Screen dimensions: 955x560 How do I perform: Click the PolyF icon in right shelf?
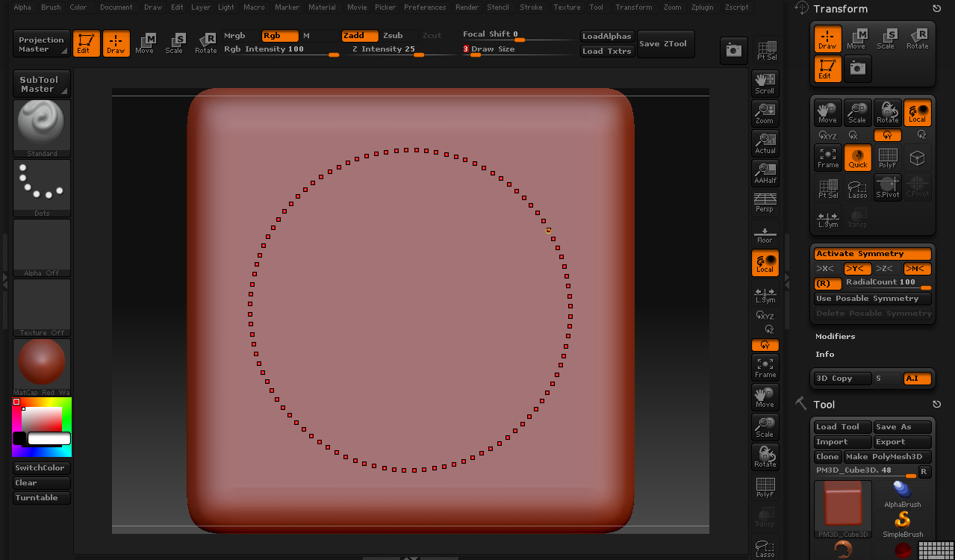coord(765,487)
